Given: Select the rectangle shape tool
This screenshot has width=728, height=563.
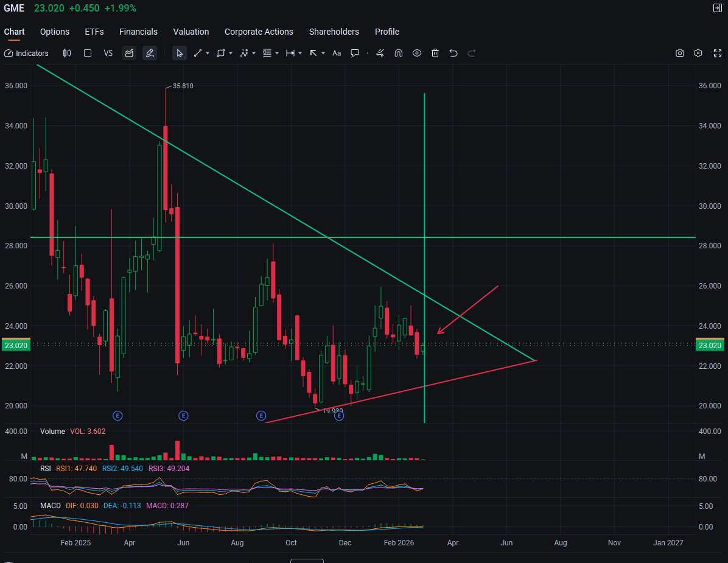Looking at the screenshot, I should [221, 54].
